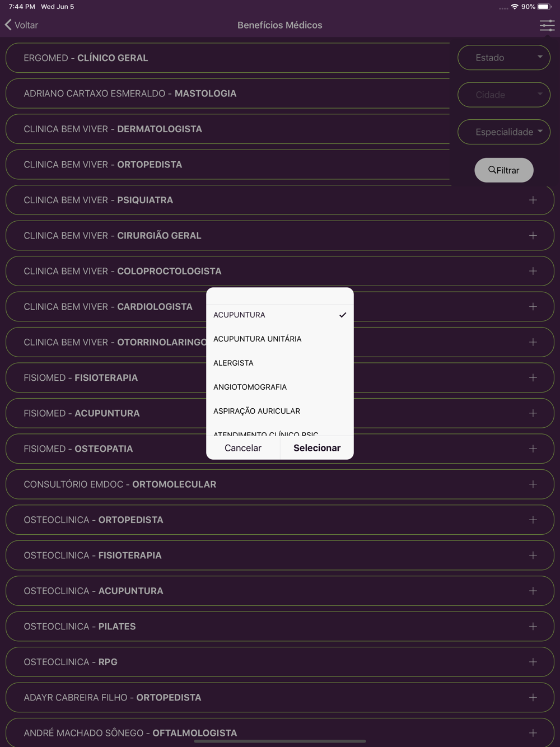The width and height of the screenshot is (560, 747).
Task: Click the plus icon for ADAYR CABREIRA FILHO
Action: (533, 697)
